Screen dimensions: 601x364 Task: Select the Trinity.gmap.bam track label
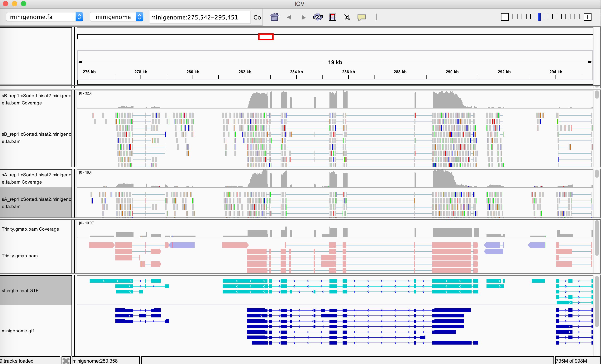(20, 255)
